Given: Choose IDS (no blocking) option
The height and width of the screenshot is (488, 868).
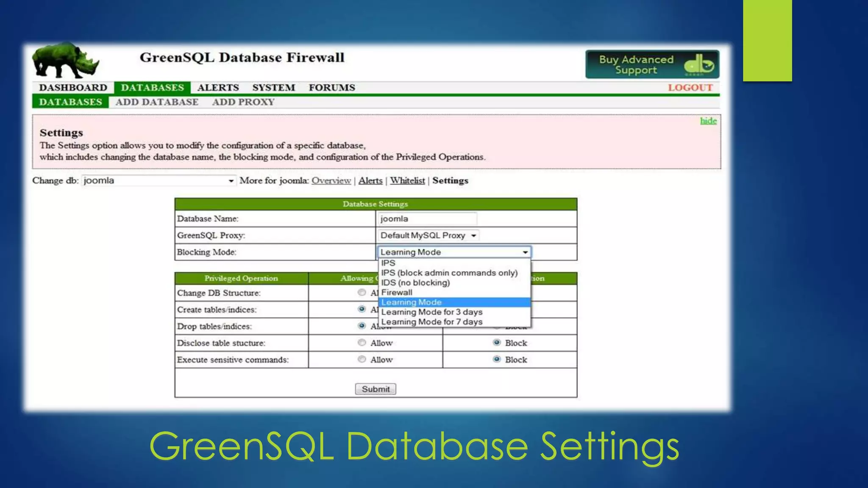Looking at the screenshot, I should pos(454,283).
